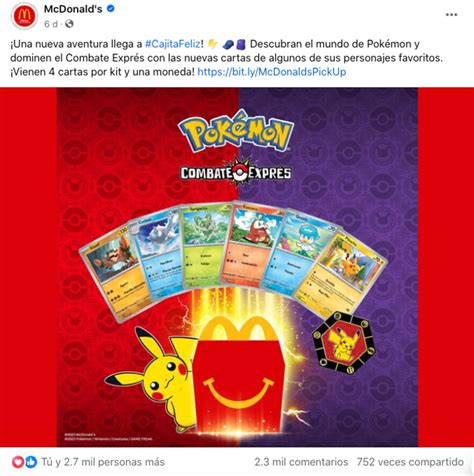Open the 2.3 mil comentarios list
The height and width of the screenshot is (476, 474).
tap(301, 462)
